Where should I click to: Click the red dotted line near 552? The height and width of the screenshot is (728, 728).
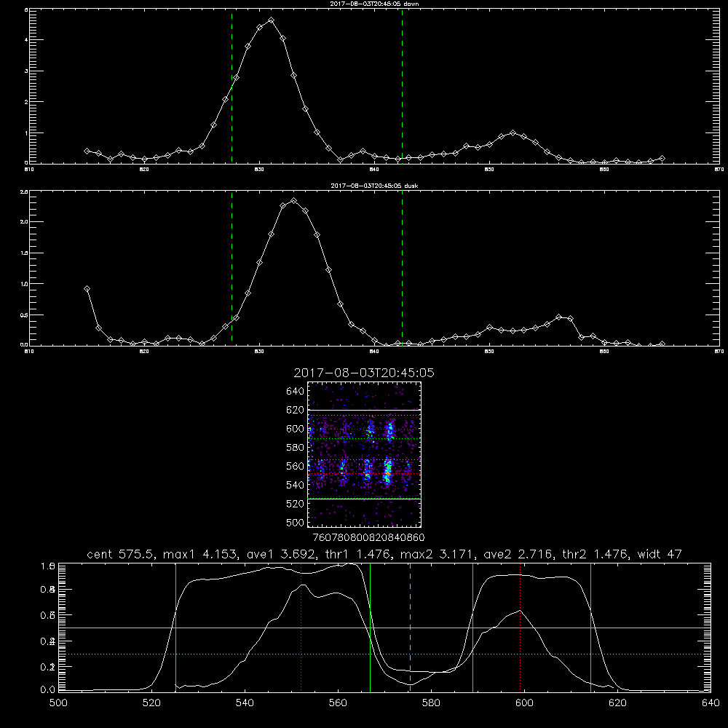301,628
